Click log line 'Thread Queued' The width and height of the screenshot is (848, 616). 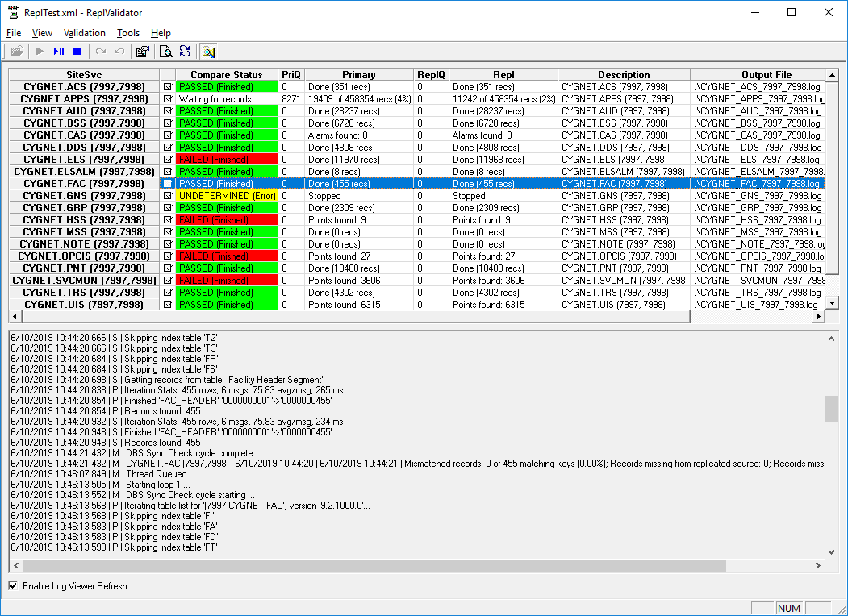click(x=157, y=474)
